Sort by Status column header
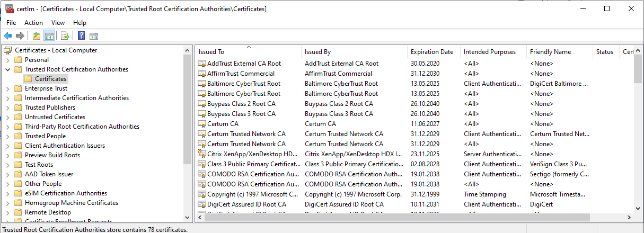This screenshot has height=233, width=644. (x=606, y=52)
